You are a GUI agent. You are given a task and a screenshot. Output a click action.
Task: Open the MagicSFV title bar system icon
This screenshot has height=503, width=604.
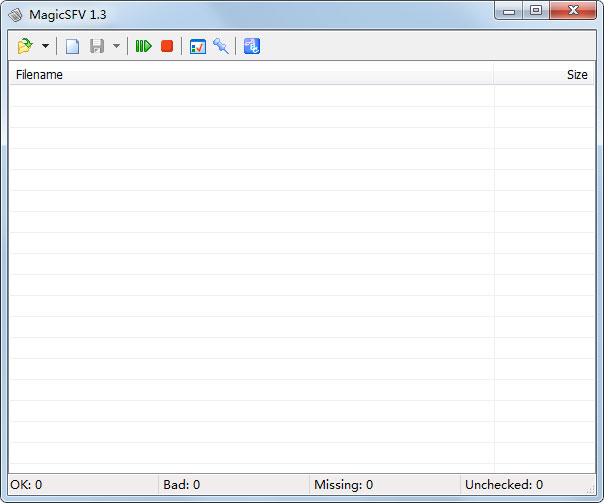15,14
